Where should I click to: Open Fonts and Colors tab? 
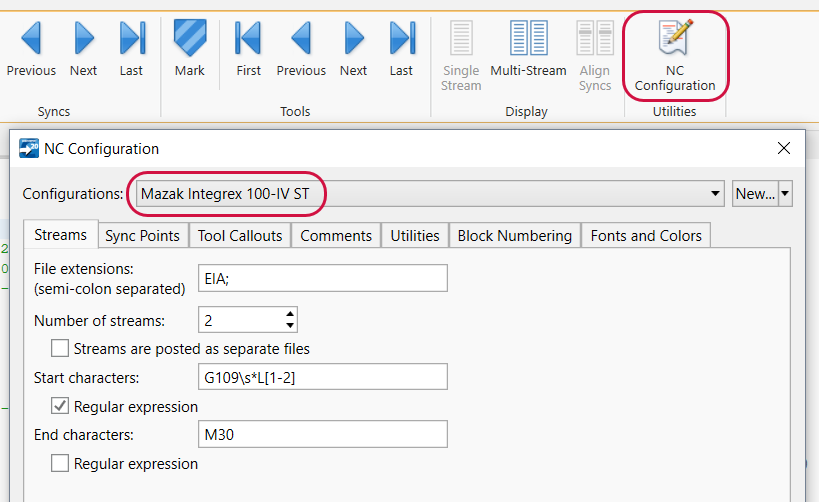[x=646, y=236]
